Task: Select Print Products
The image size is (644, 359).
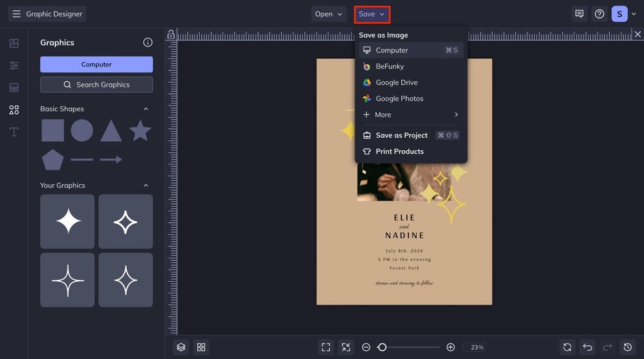Action: (x=411, y=151)
